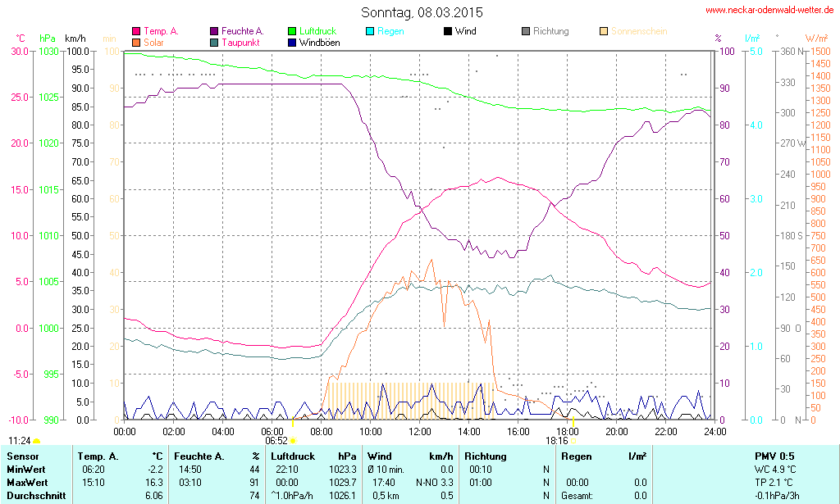Click the dark blue Windböen legend square
This screenshot has height=504, width=840.
(x=292, y=42)
